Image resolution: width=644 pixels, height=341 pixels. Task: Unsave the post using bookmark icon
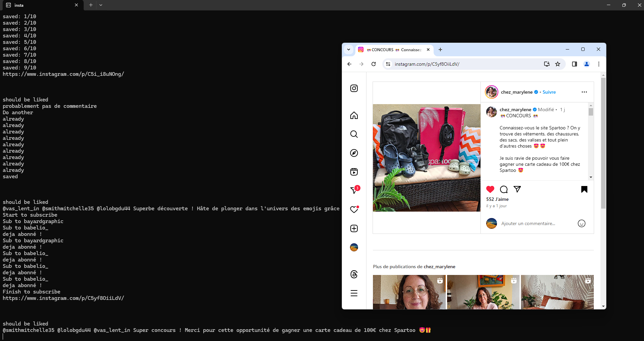[584, 189]
